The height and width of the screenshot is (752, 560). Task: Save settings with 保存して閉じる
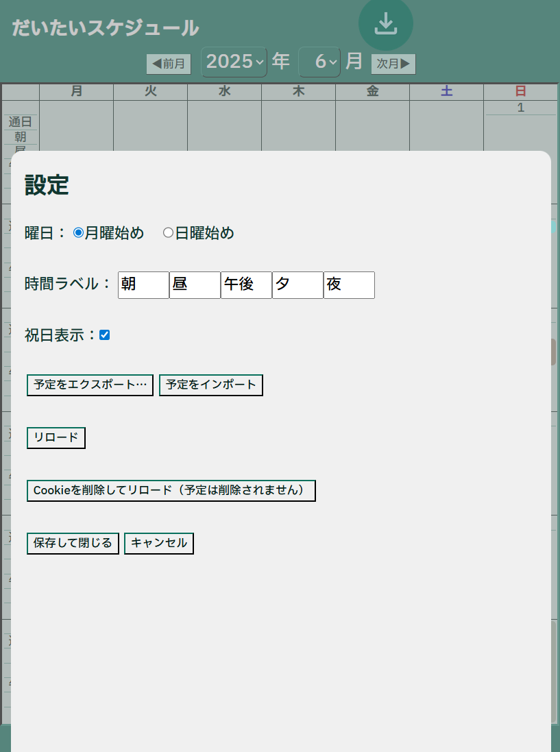click(73, 544)
